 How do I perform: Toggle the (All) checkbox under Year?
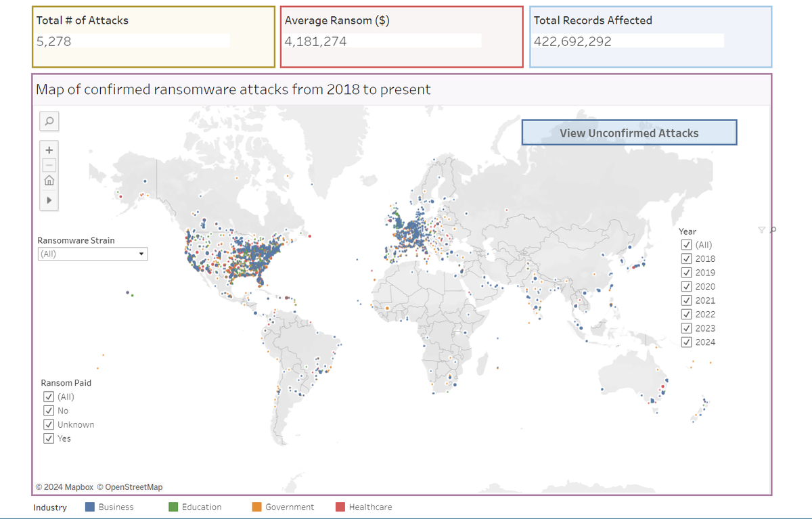(687, 244)
